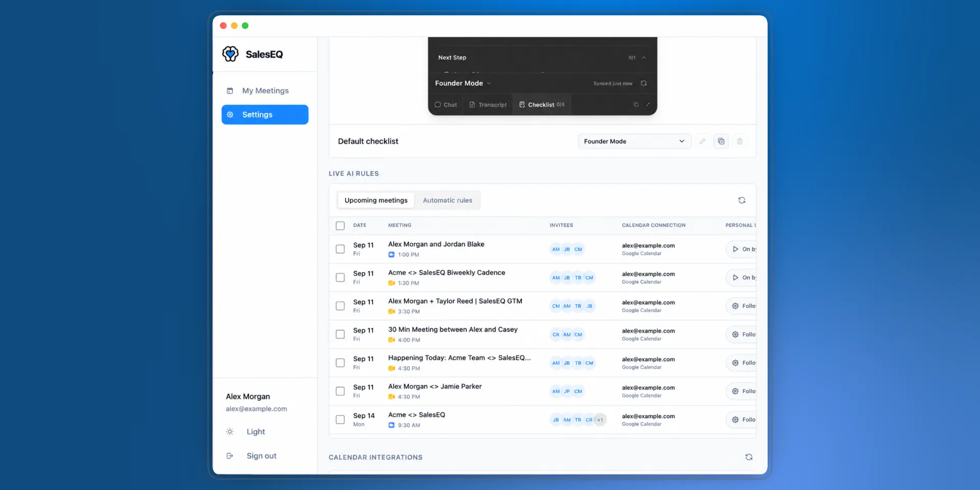The image size is (980, 490).
Task: Click the duplicate checklist icon
Action: (x=721, y=141)
